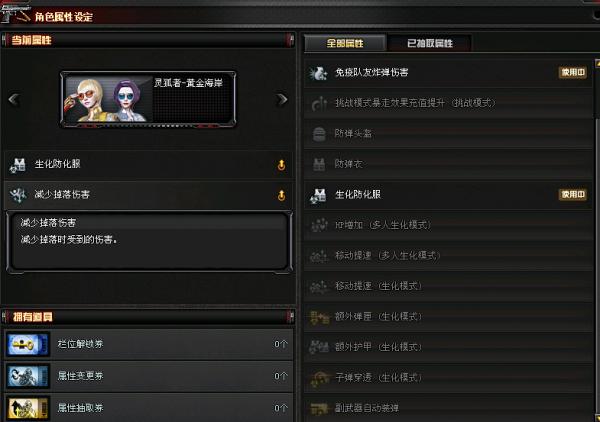Image resolution: width=600 pixels, height=422 pixels.
Task: Select the 栏位解锁券 key ticket icon
Action: pyautogui.click(x=28, y=344)
